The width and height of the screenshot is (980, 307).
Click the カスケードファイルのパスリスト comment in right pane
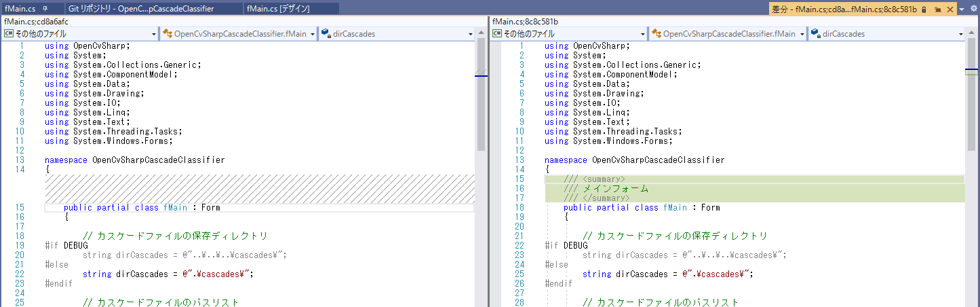tap(661, 302)
